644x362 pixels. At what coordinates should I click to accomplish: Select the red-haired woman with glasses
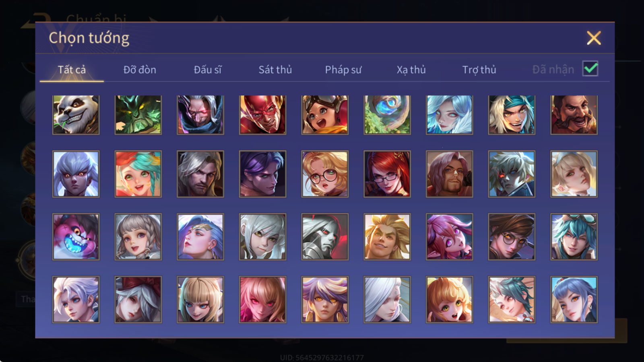click(387, 174)
